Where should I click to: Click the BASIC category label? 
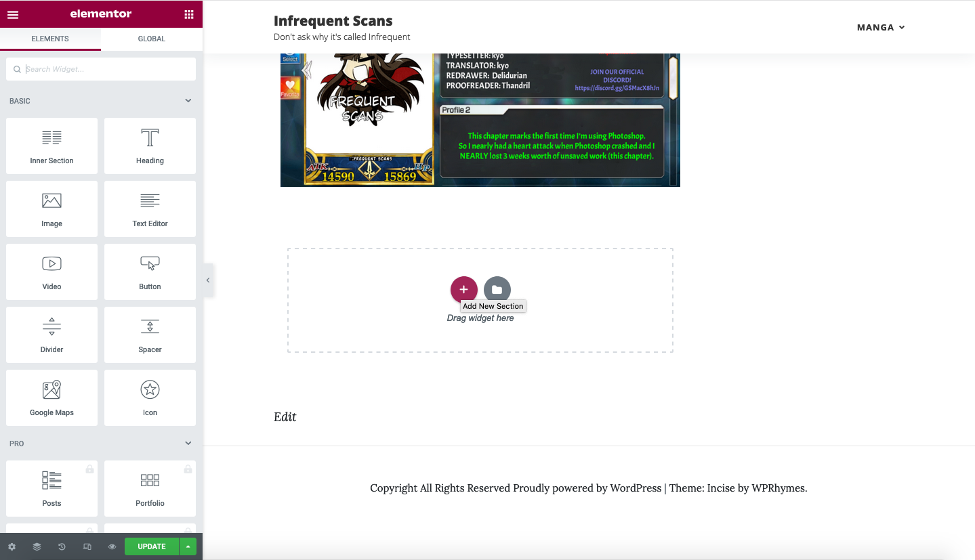20,101
